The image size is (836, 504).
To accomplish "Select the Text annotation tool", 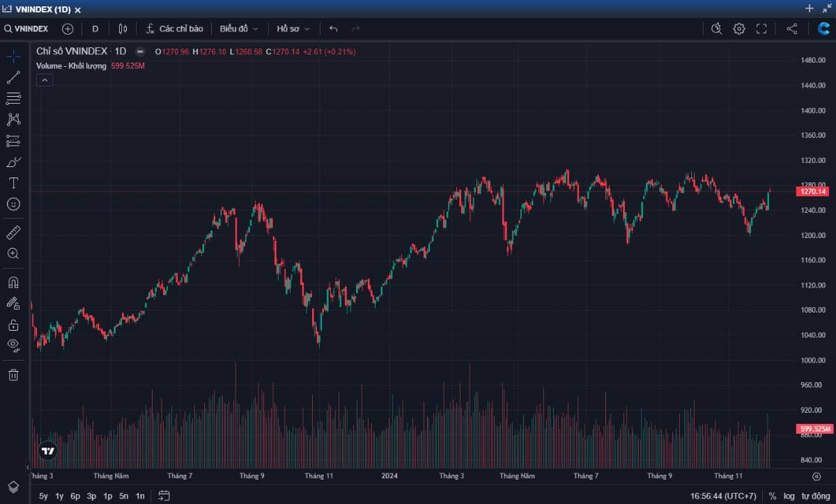I will click(x=13, y=183).
